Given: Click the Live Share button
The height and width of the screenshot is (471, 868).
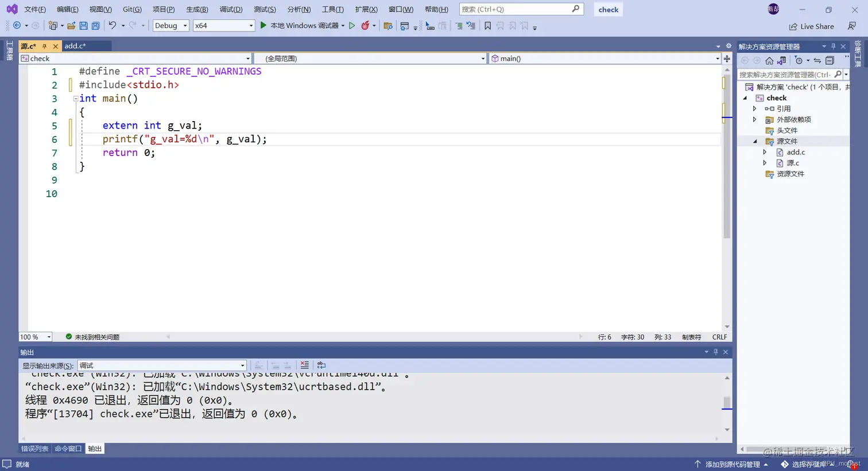Looking at the screenshot, I should click(x=811, y=26).
